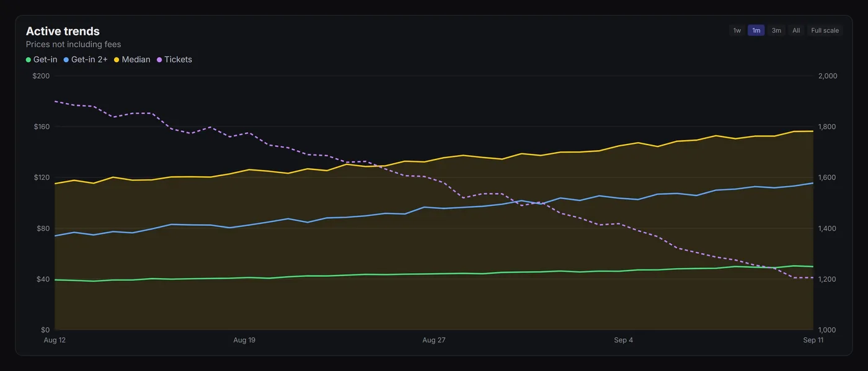Screen dimensions: 868x371
Task: Click the 1,000 right axis label
Action: [828, 330]
